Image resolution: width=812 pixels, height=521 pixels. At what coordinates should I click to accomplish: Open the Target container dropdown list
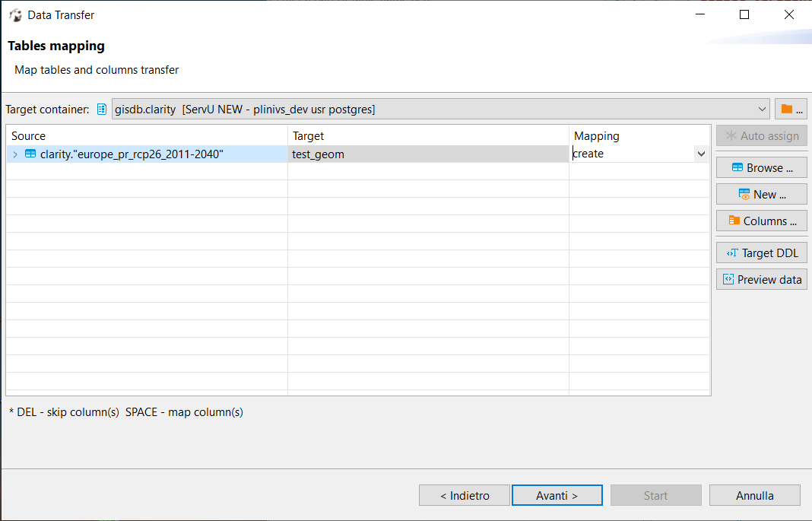pos(763,109)
